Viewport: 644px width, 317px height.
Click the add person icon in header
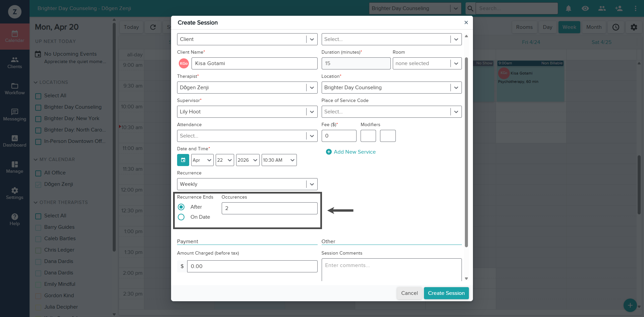pos(619,8)
